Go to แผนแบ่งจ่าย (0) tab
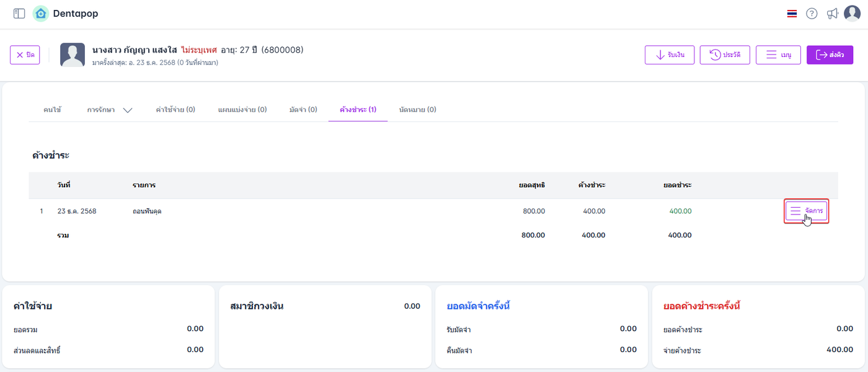 pyautogui.click(x=242, y=110)
